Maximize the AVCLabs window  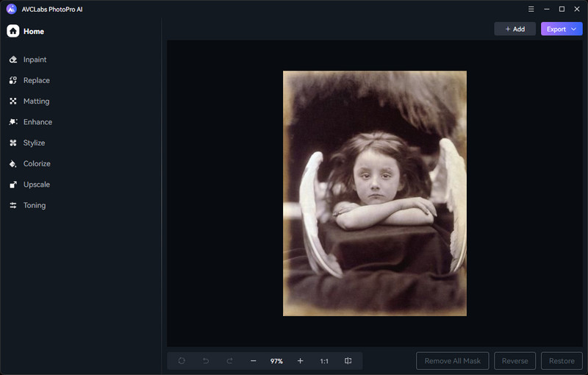(x=562, y=9)
